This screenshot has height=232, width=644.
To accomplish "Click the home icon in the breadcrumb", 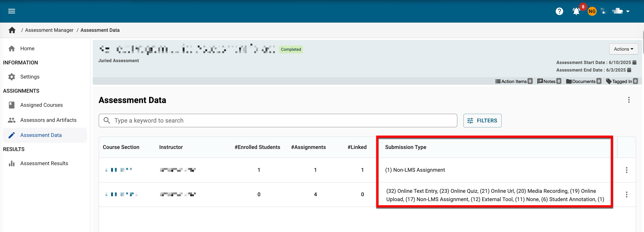I will 12,30.
